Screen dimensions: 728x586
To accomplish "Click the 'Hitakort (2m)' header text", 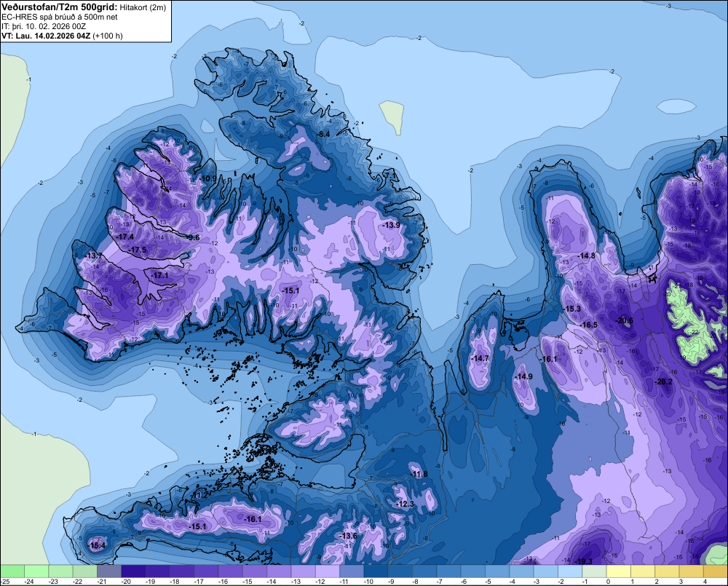I will tap(143, 8).
